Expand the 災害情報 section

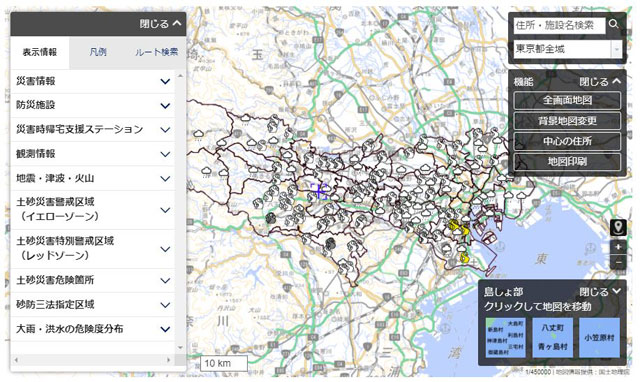(x=92, y=81)
